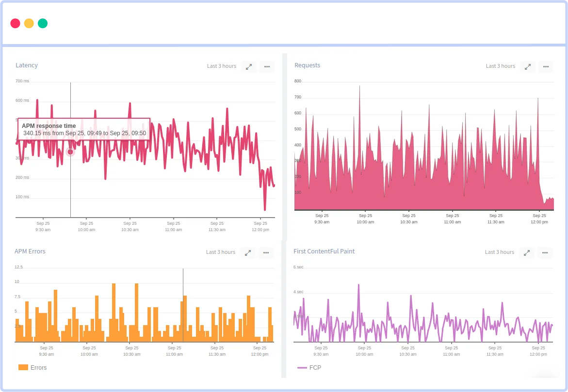Open the First ContentFul Paint title
Screen dimensions: 568x392
324,251
